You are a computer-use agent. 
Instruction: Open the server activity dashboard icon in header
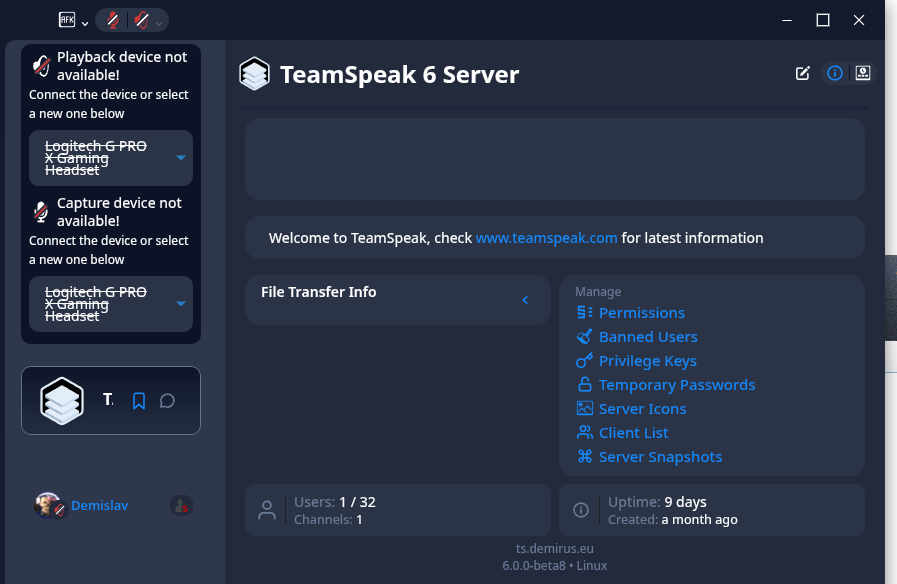pyautogui.click(x=863, y=73)
